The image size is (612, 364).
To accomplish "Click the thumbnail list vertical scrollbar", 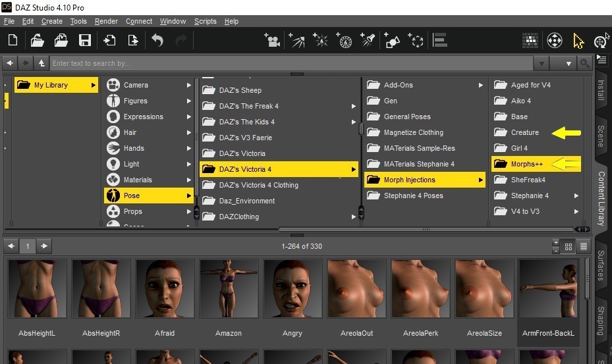I will pos(586,278).
